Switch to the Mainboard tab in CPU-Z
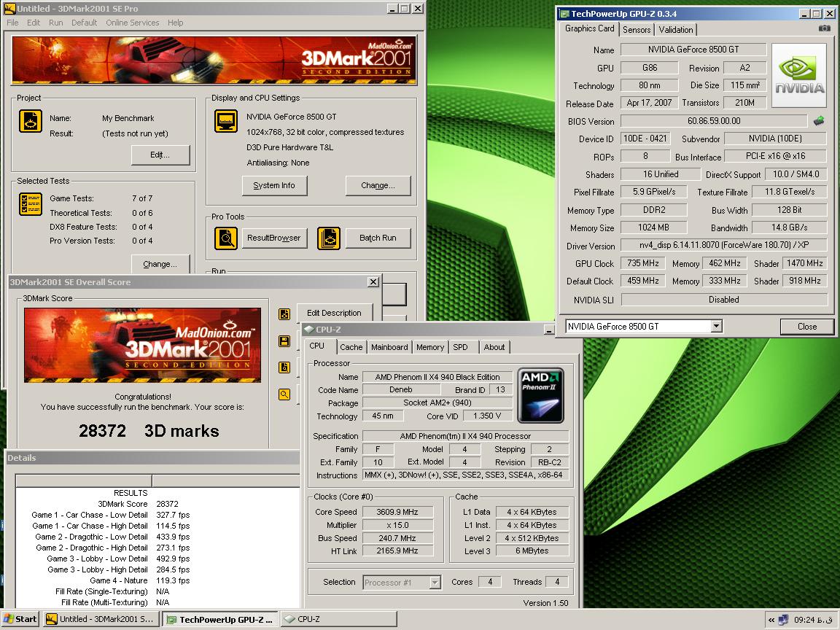Image resolution: width=840 pixels, height=630 pixels. 389,347
